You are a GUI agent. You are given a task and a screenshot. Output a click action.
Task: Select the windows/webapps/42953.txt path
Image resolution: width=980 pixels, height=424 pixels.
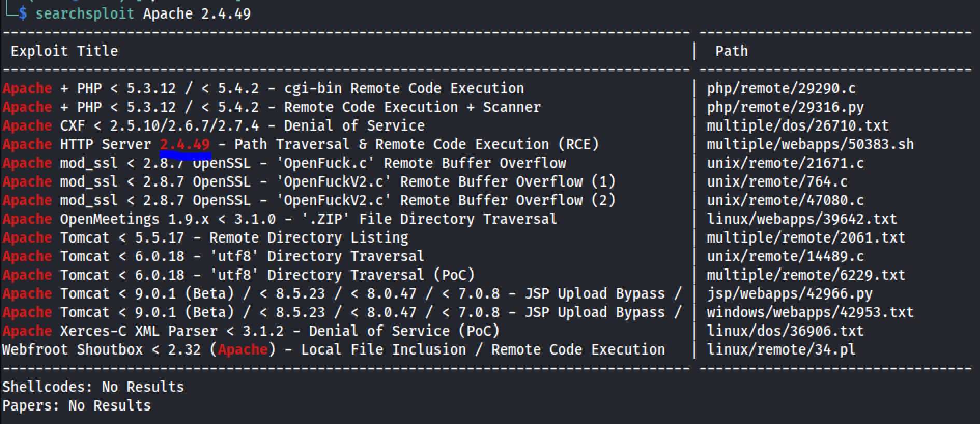coord(810,312)
